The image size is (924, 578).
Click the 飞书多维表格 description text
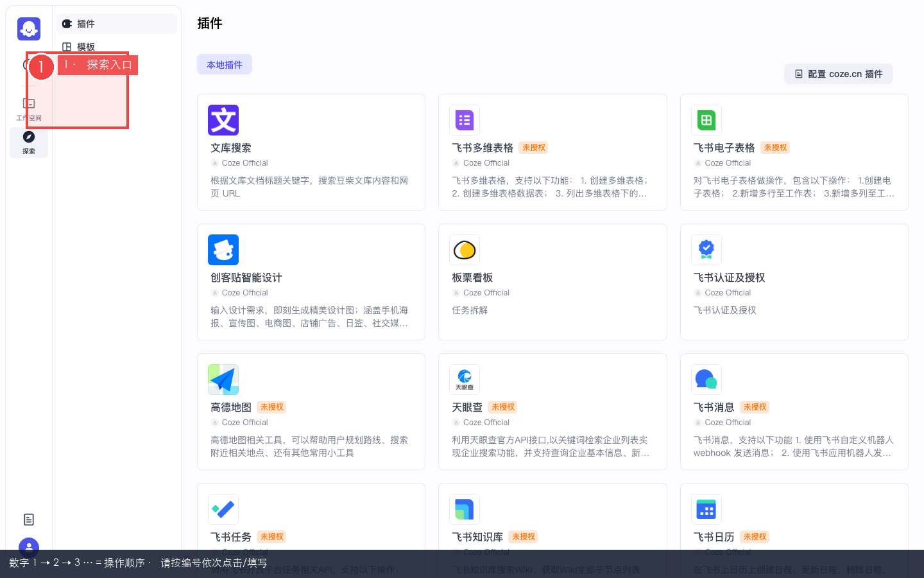551,187
